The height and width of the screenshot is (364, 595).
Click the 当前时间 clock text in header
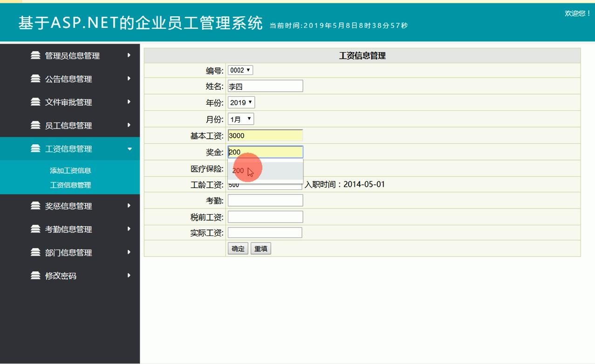point(339,26)
